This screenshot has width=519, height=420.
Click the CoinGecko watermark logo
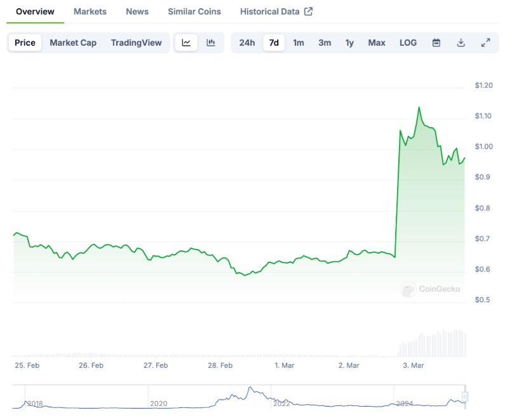[408, 290]
